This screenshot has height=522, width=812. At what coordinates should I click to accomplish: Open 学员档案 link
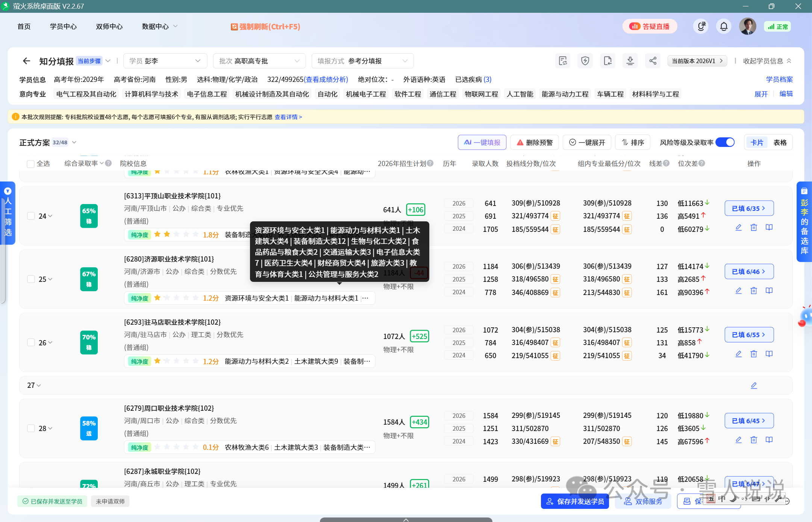click(x=780, y=80)
